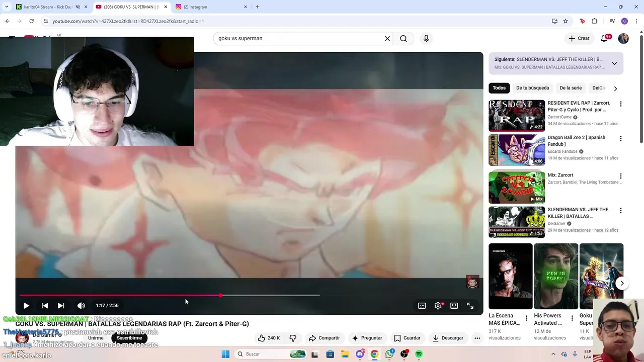This screenshot has height=362, width=644.
Task: Open YouTube notifications bell
Action: (605, 38)
